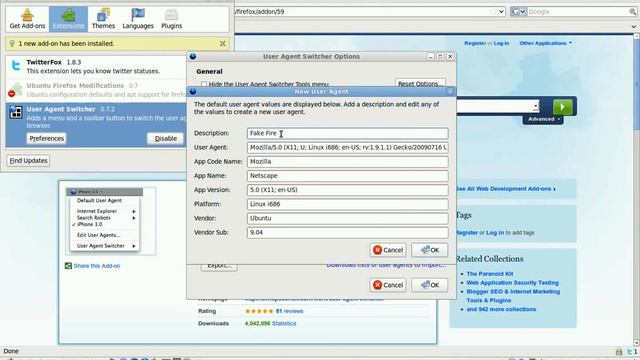Toggle Hide the User Agent Switcher Tools menu
Screen dimensions: 640x360
pos(204,84)
